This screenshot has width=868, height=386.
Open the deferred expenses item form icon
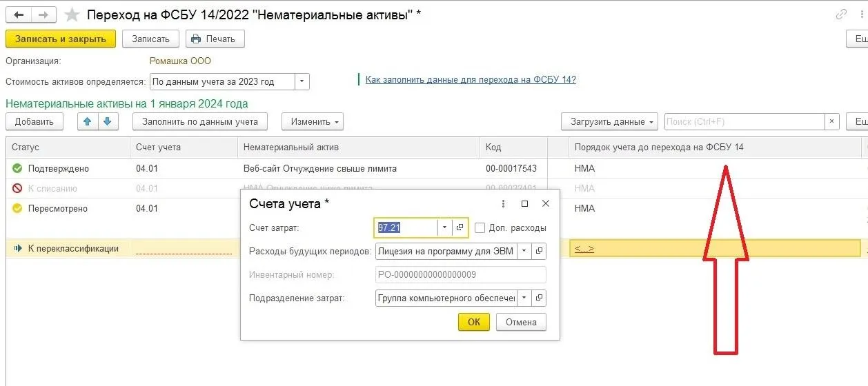539,251
